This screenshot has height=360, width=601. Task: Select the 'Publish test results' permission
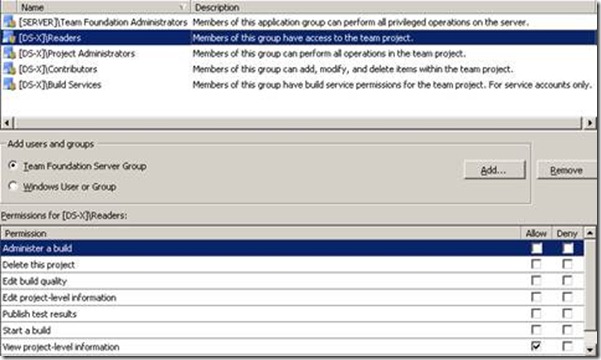pyautogui.click(x=39, y=314)
